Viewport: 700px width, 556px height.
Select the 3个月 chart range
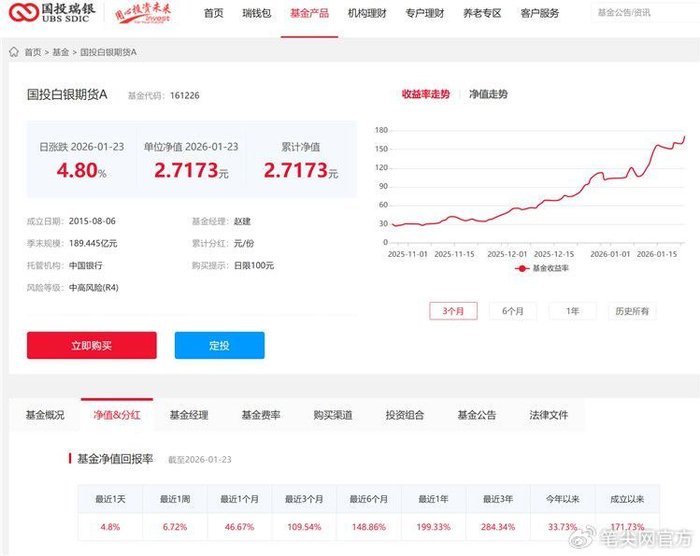pos(453,311)
